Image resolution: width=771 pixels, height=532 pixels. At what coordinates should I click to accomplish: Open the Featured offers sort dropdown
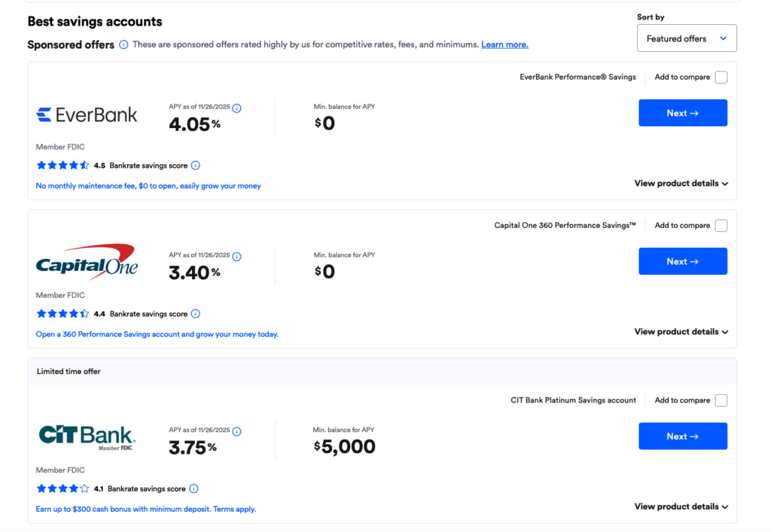tap(687, 38)
